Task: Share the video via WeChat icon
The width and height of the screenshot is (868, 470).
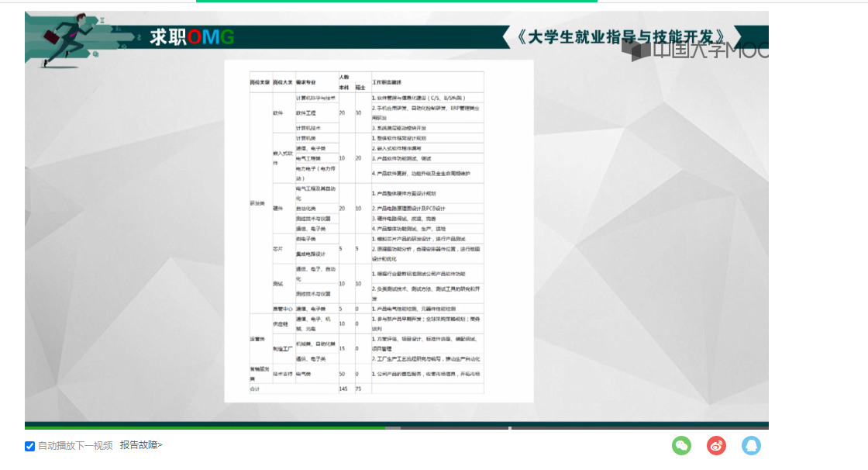Action: (x=681, y=446)
